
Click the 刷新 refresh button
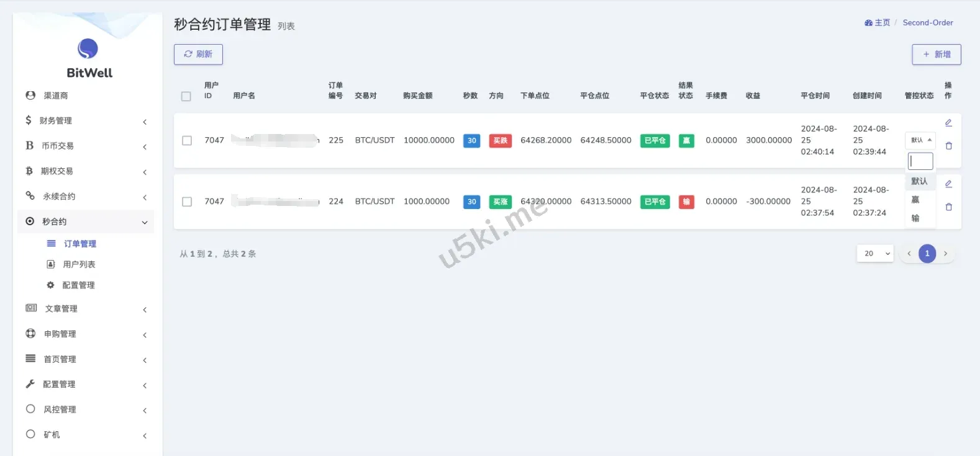pyautogui.click(x=198, y=55)
